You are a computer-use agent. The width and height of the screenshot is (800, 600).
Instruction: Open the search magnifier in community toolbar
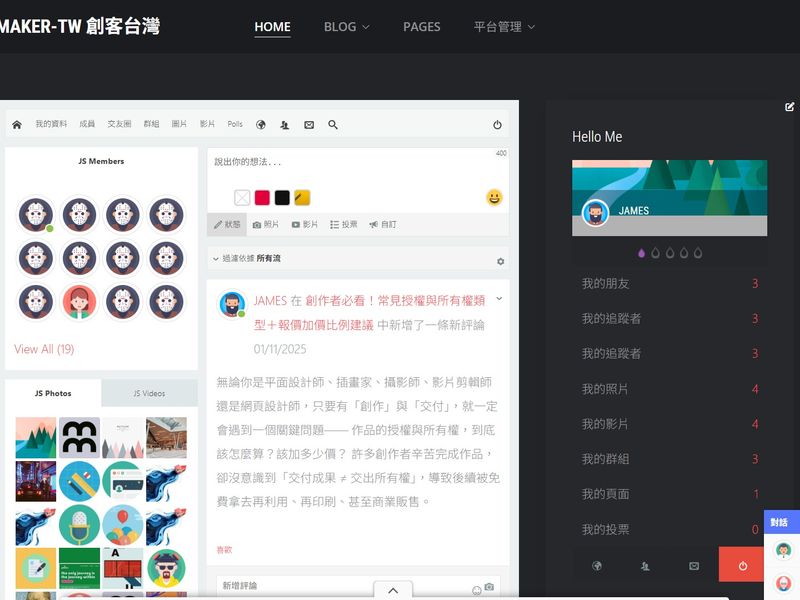pos(333,124)
